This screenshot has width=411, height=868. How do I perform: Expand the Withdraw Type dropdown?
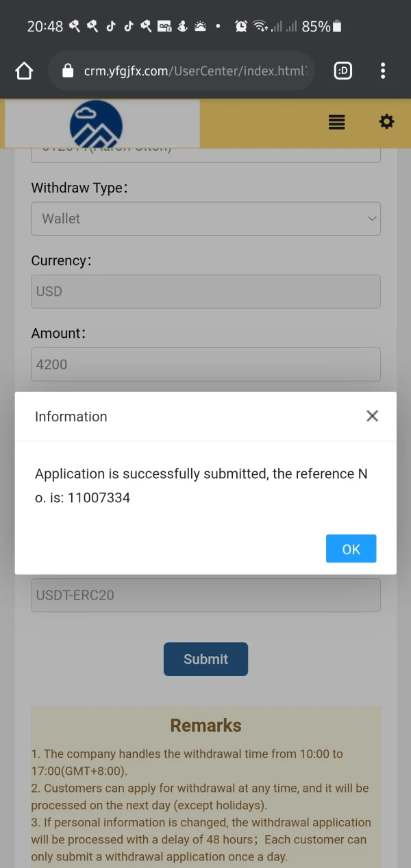point(206,219)
